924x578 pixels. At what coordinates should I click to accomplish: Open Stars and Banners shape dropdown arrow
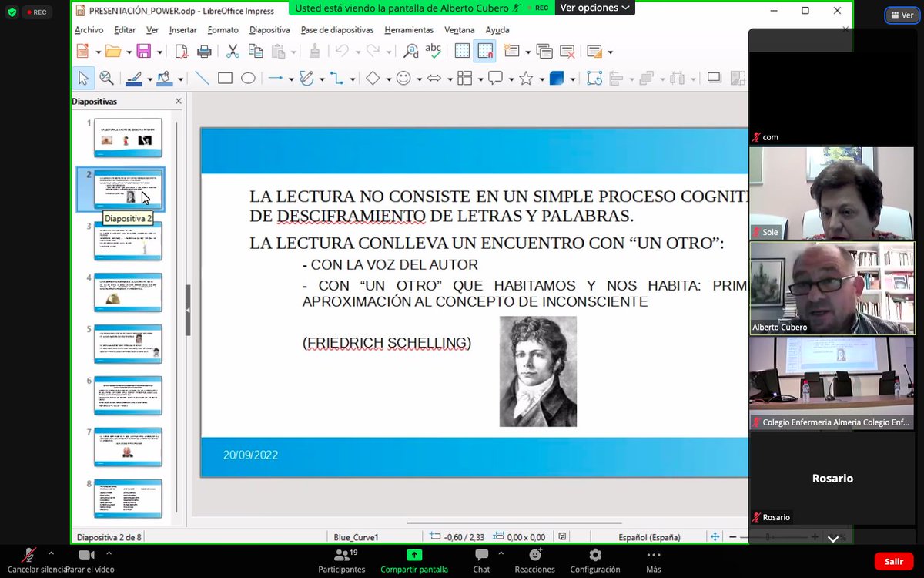[x=541, y=79]
